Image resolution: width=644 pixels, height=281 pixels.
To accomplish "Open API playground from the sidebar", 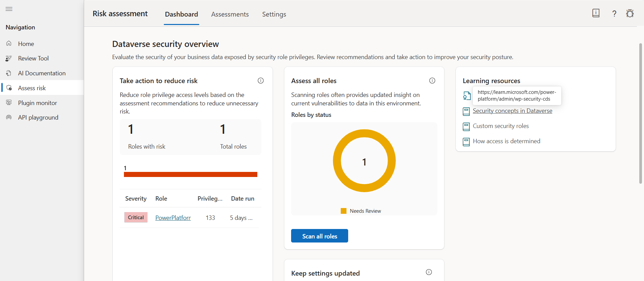I will pos(38,118).
